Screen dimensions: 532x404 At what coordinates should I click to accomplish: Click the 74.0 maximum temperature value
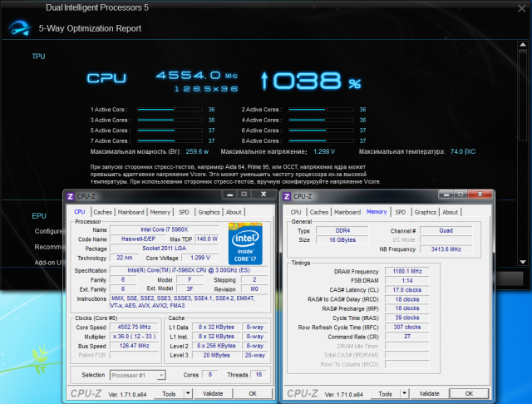[x=463, y=151]
